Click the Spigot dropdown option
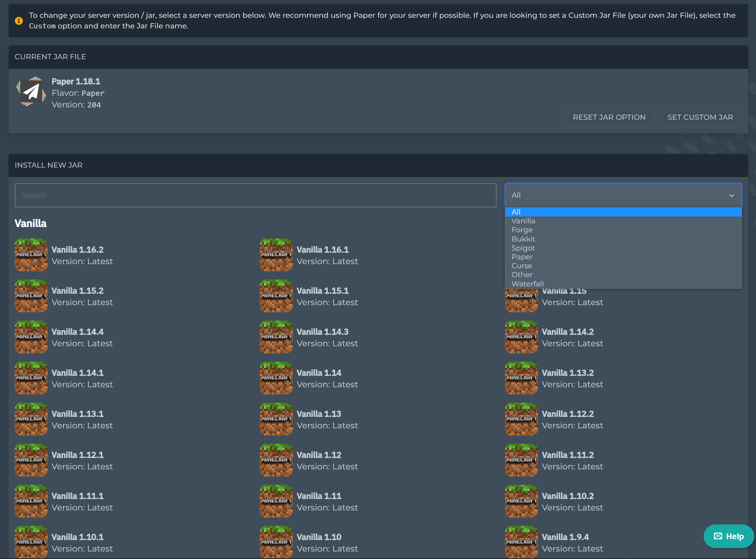 [x=523, y=247]
